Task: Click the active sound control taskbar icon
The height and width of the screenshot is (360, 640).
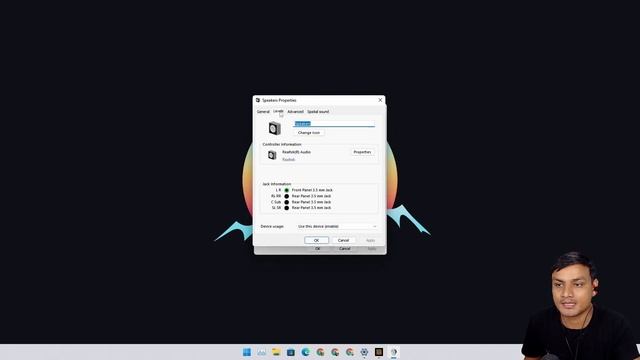Action: [393, 352]
